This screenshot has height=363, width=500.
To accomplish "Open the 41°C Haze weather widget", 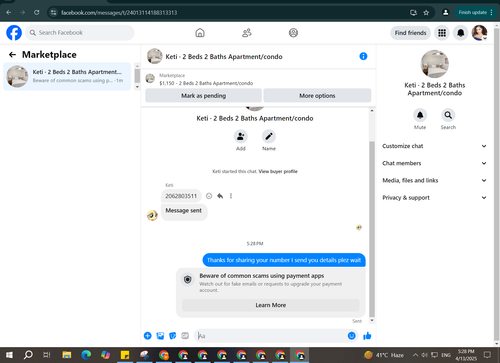I will pyautogui.click(x=384, y=355).
